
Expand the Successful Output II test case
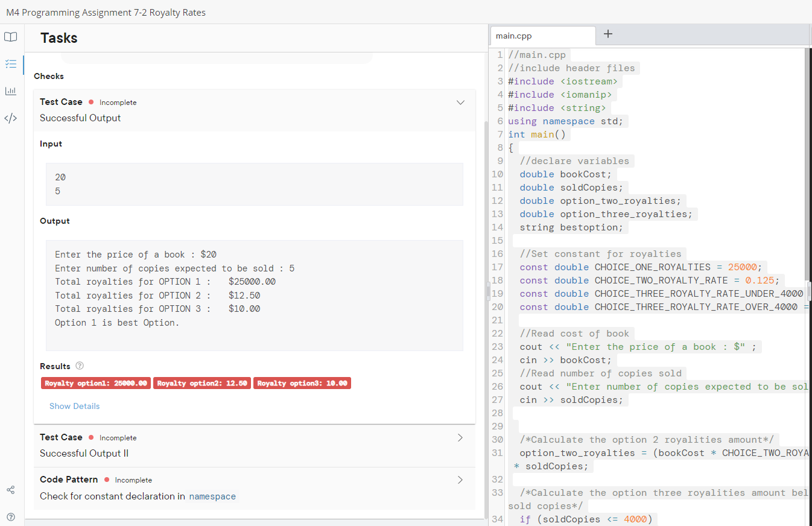460,438
